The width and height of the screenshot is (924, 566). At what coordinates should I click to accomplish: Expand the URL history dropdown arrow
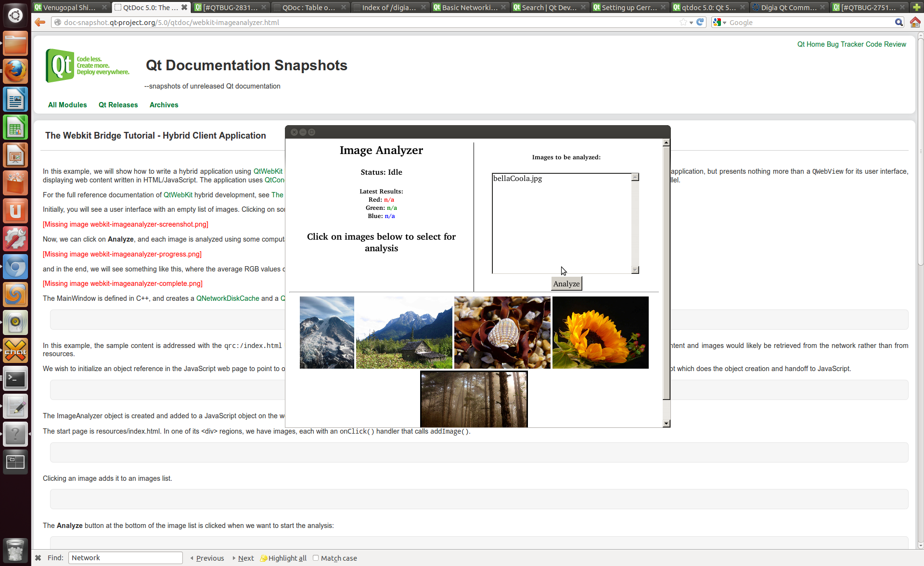(691, 23)
